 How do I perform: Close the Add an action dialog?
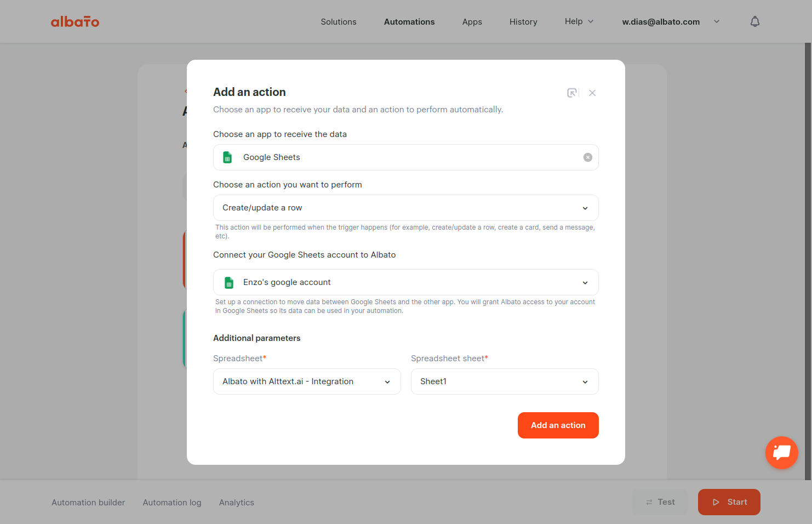592,93
